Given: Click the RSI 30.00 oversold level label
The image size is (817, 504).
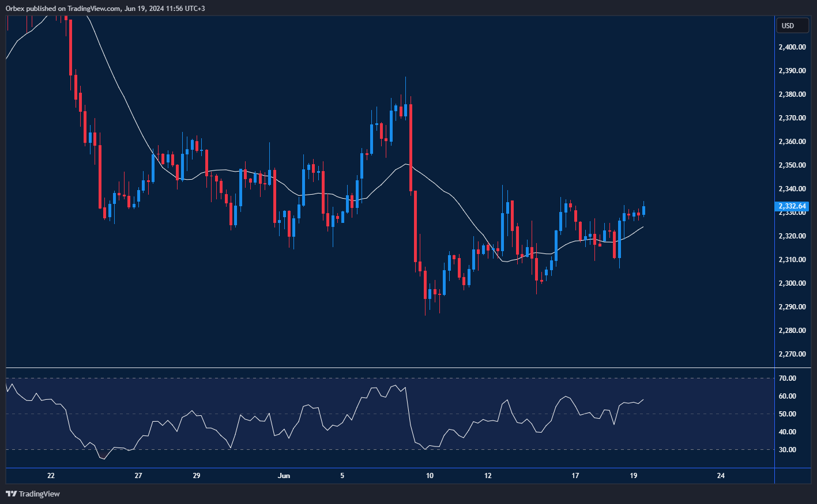Looking at the screenshot, I should tap(787, 450).
